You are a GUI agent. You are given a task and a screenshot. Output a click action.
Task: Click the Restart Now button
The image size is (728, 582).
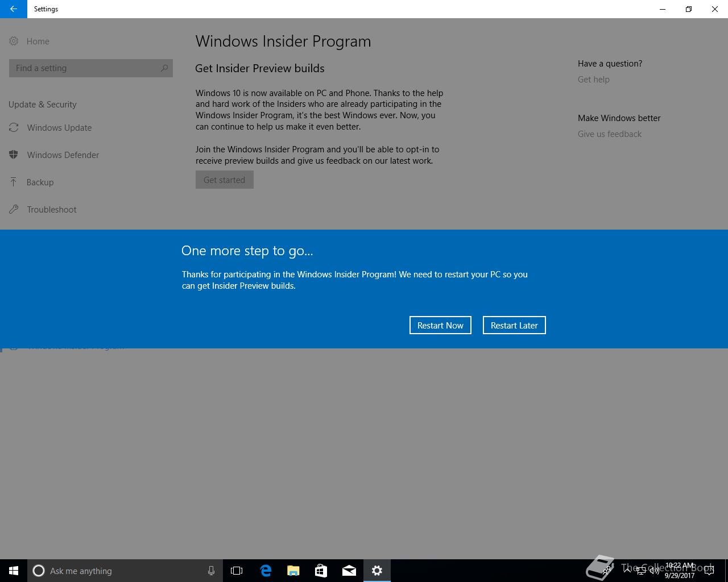(440, 325)
